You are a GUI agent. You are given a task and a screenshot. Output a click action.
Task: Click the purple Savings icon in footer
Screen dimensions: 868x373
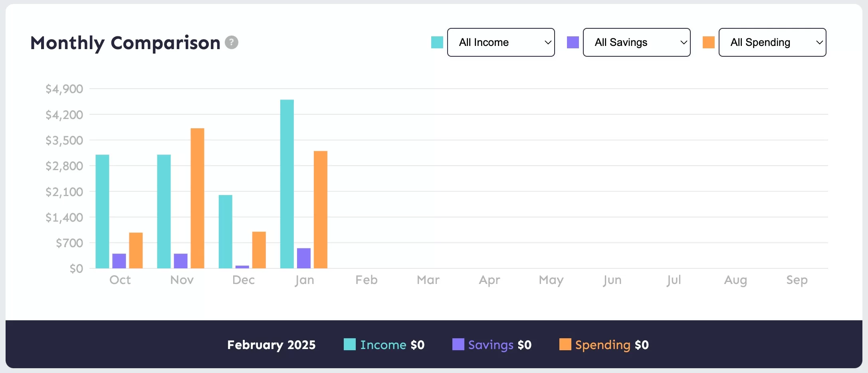(x=458, y=344)
